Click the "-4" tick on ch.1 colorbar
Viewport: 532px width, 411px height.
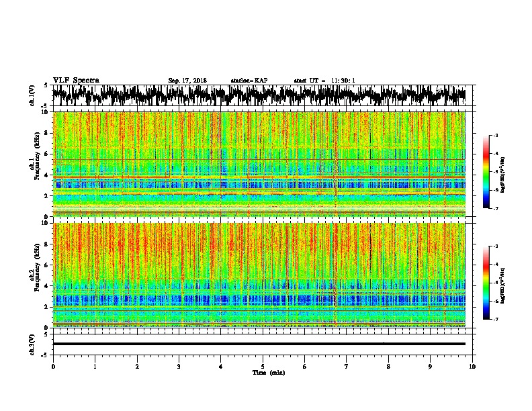click(496, 154)
